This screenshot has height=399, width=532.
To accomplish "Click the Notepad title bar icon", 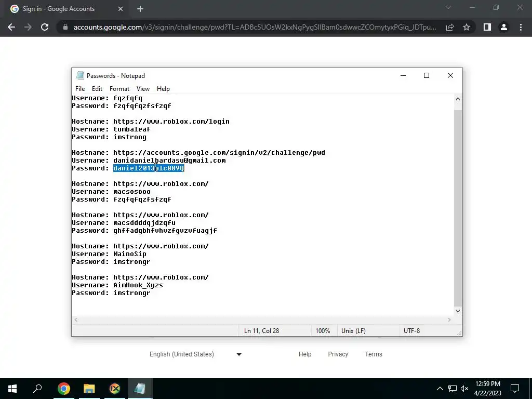I will (80, 75).
